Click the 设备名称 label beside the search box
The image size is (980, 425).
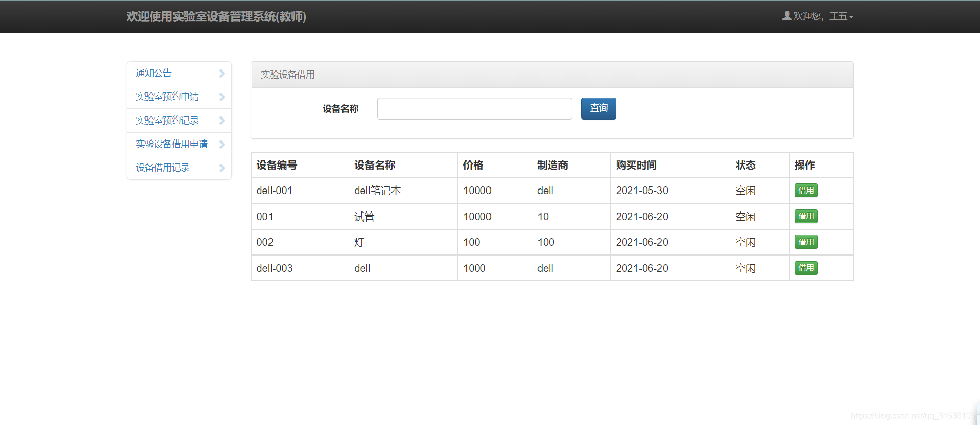340,109
